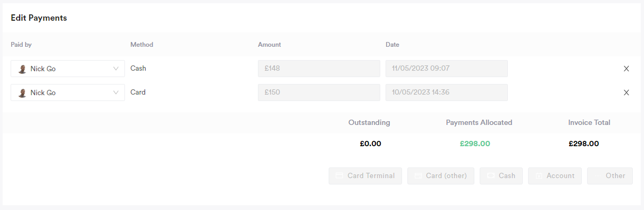The height and width of the screenshot is (210, 644).
Task: Click the Card Terminal button label
Action: click(371, 175)
